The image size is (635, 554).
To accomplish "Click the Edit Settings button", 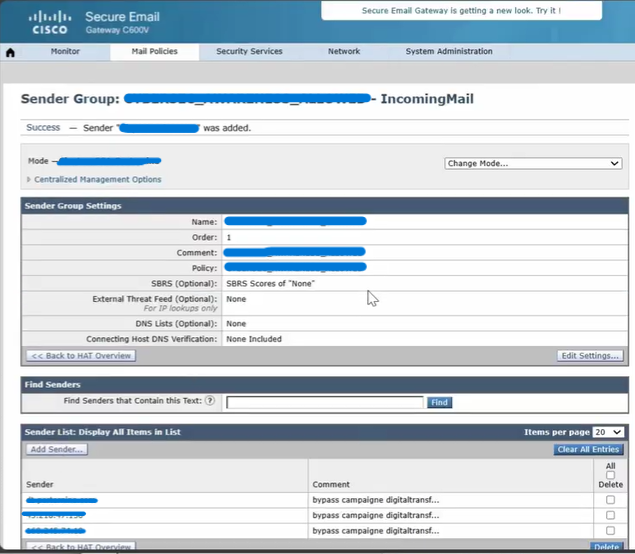I will click(591, 356).
